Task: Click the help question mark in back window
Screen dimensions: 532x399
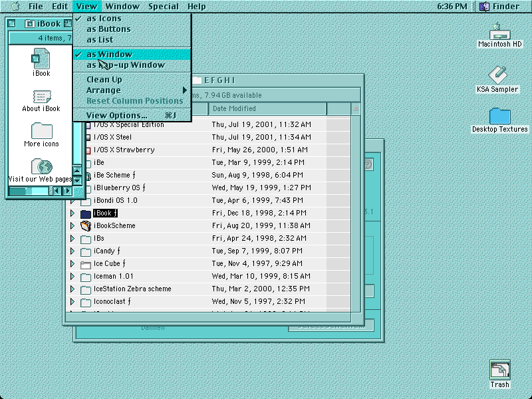Action: (x=368, y=164)
